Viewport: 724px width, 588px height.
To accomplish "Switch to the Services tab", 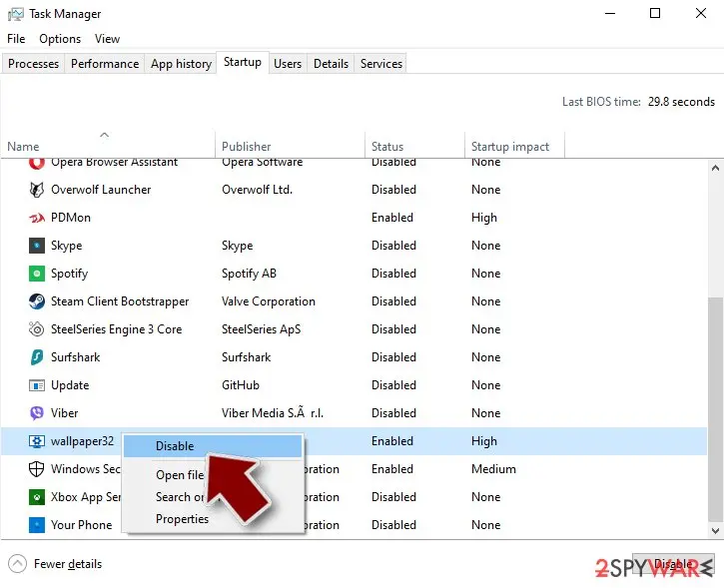I will 381,64.
